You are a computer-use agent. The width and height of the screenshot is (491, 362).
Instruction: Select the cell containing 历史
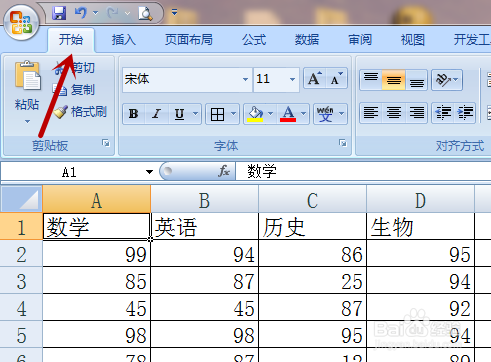[x=313, y=227]
